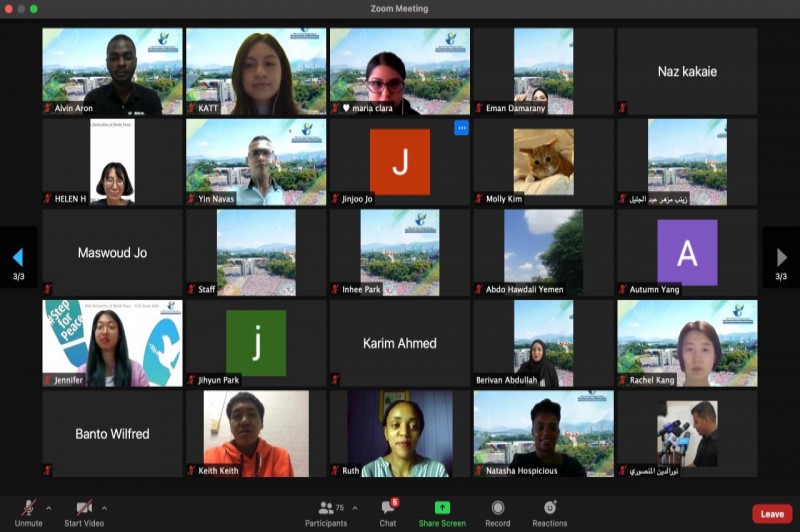The image size is (800, 532).
Task: Open the Chat panel
Action: tap(388, 509)
